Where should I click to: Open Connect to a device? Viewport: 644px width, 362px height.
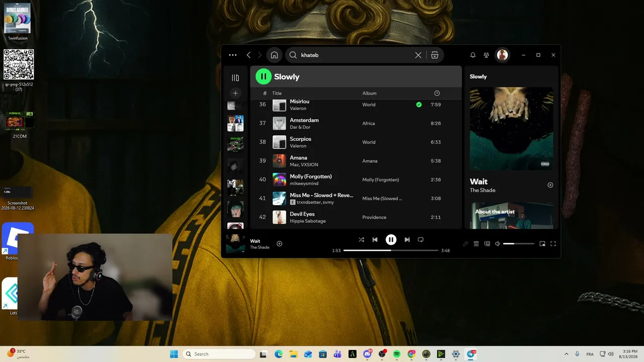click(x=487, y=244)
